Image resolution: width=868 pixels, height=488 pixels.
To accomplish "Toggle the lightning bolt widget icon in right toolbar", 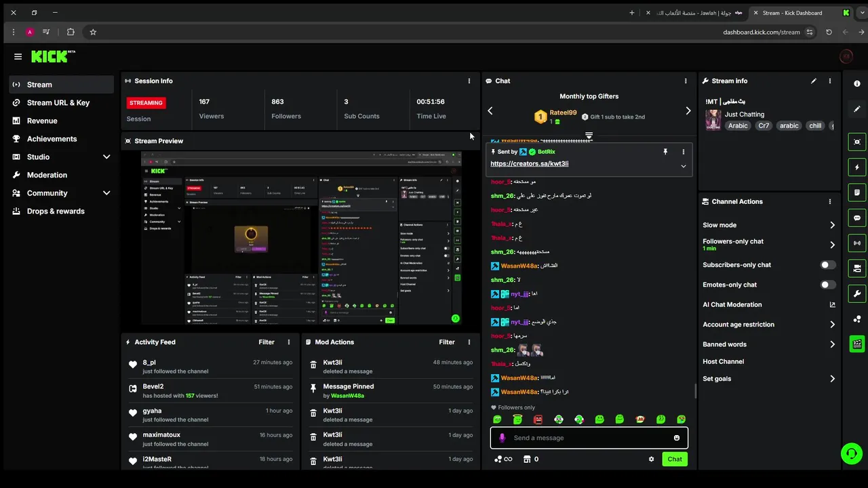I will point(857,167).
